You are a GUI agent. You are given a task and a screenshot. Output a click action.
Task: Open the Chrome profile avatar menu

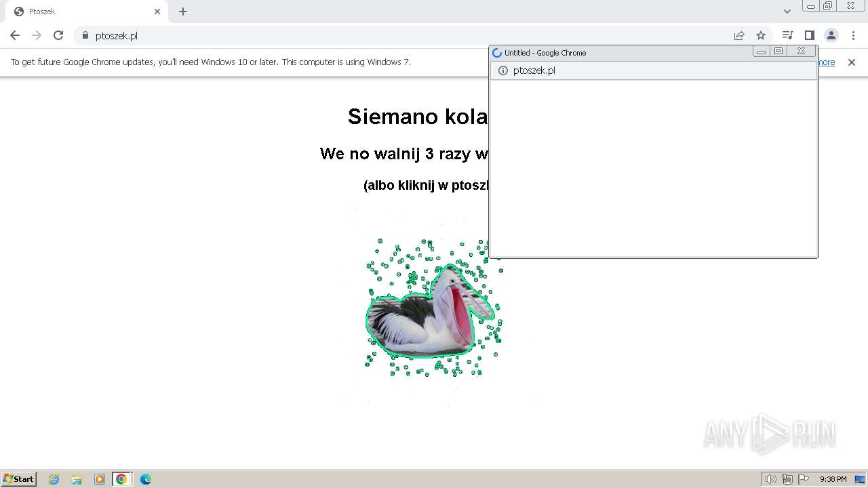tap(831, 35)
